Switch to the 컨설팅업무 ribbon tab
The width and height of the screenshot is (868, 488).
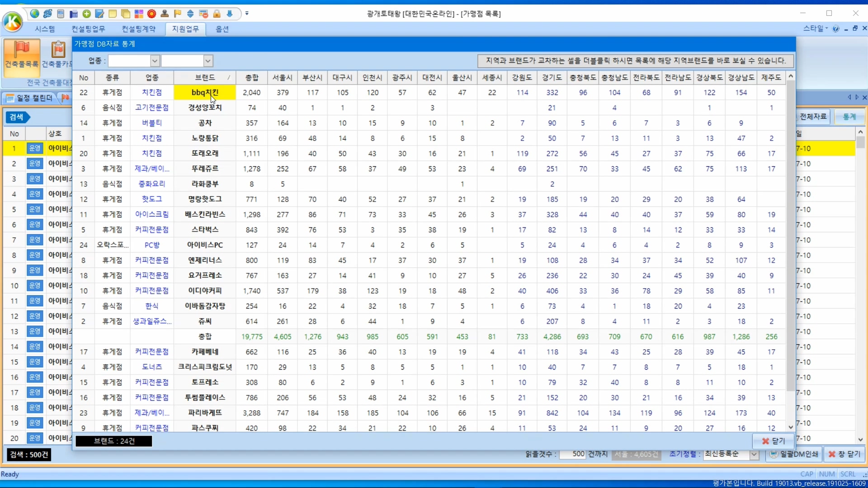pyautogui.click(x=88, y=29)
